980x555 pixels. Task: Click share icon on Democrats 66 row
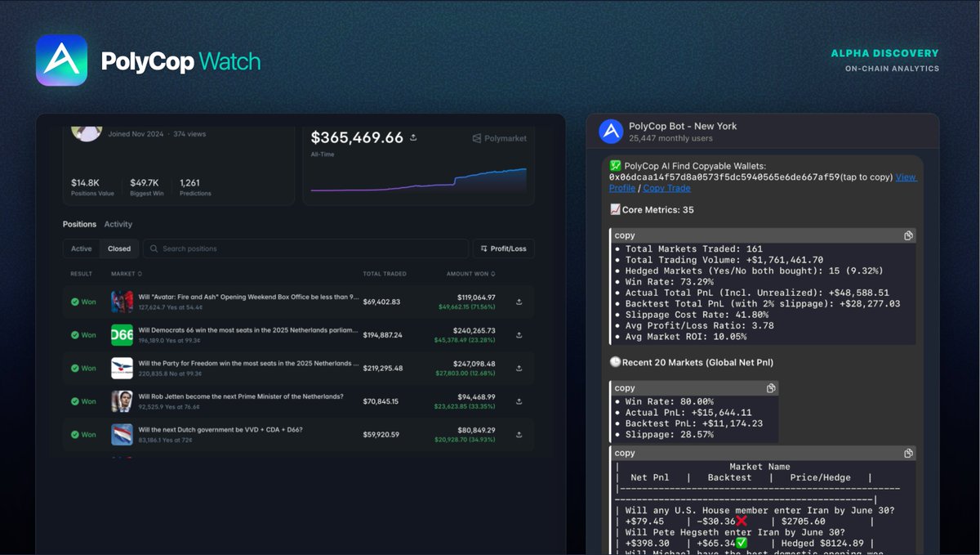(519, 335)
